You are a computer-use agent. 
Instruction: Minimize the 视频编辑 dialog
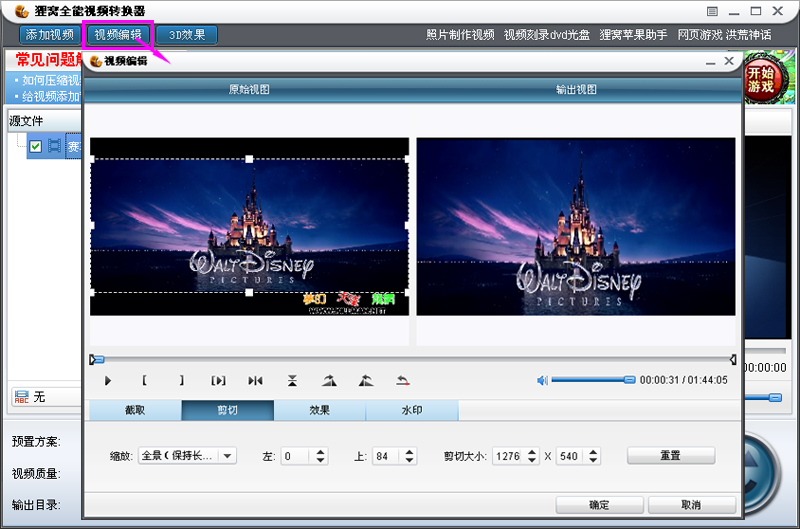click(711, 62)
